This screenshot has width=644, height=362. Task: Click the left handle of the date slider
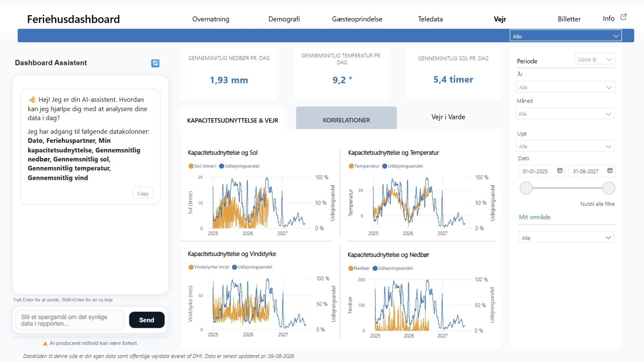(x=526, y=188)
